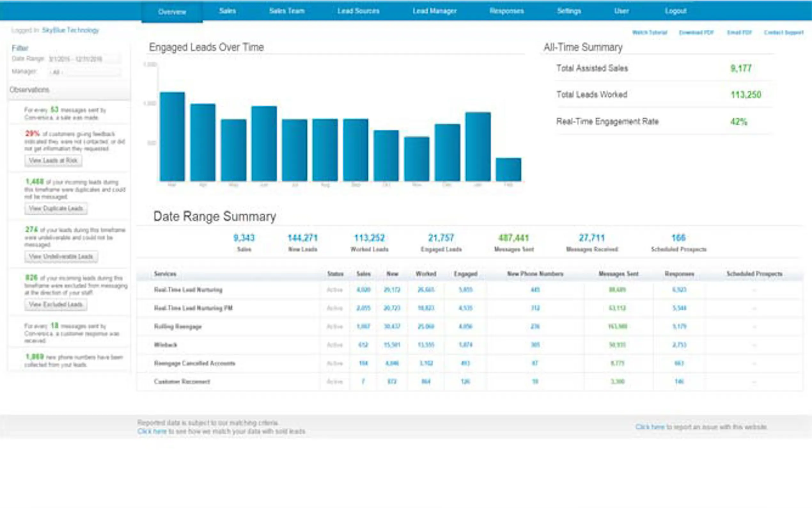This screenshot has width=812, height=508.
Task: Click the Date Range filter field
Action: pyautogui.click(x=85, y=59)
